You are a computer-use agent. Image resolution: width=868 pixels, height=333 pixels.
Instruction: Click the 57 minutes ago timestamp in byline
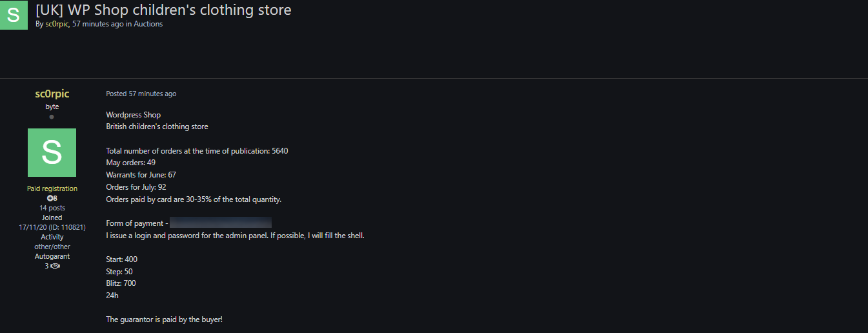[x=99, y=24]
